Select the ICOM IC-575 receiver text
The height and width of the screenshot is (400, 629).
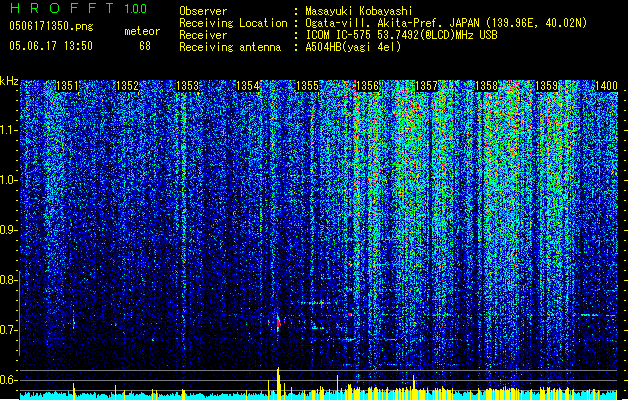[401, 35]
